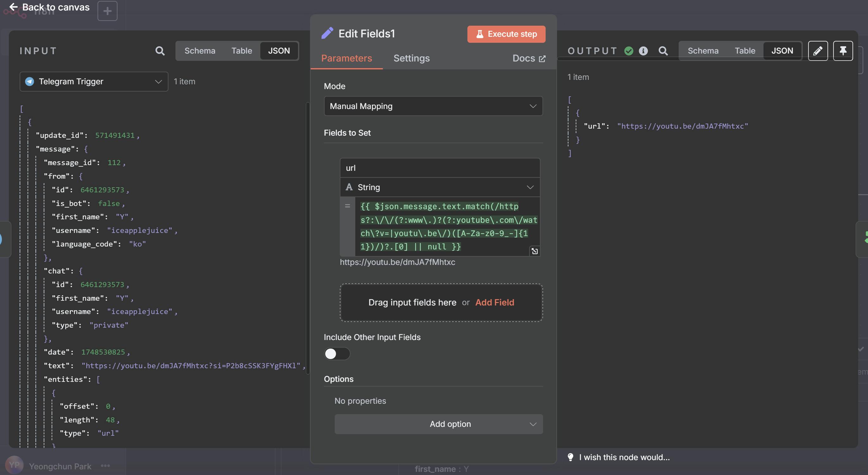The width and height of the screenshot is (868, 475).
Task: Open the Mode Manual Mapping dropdown
Action: click(433, 106)
